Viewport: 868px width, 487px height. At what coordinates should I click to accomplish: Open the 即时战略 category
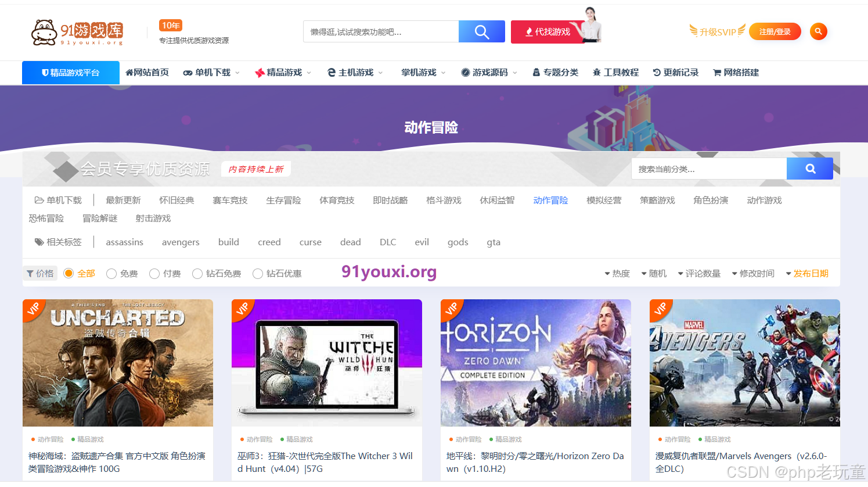tap(390, 200)
